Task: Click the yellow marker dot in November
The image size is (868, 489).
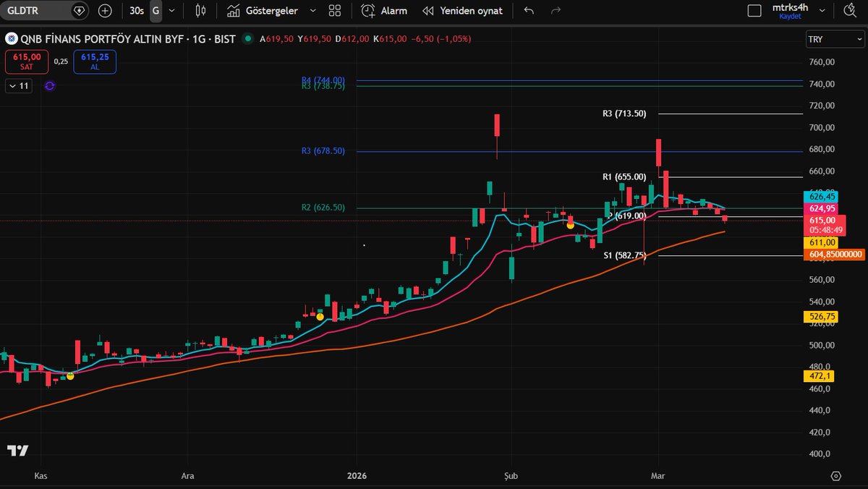Action: click(x=70, y=375)
